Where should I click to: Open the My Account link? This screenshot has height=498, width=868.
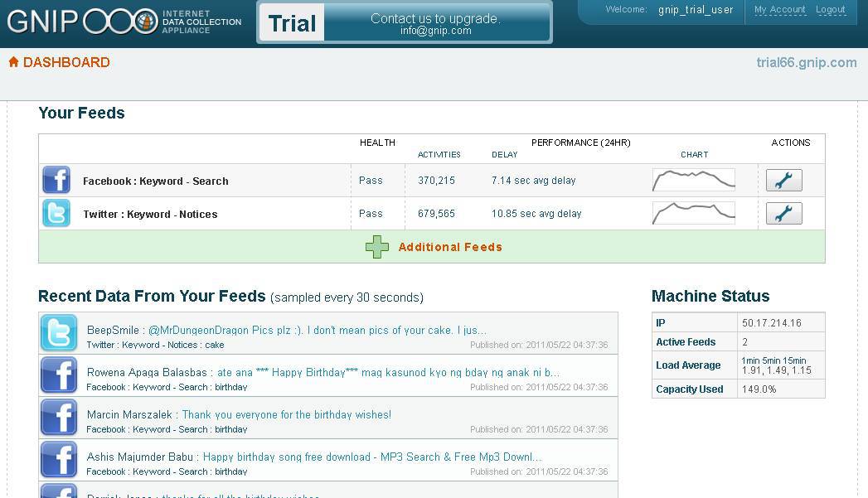coord(779,9)
